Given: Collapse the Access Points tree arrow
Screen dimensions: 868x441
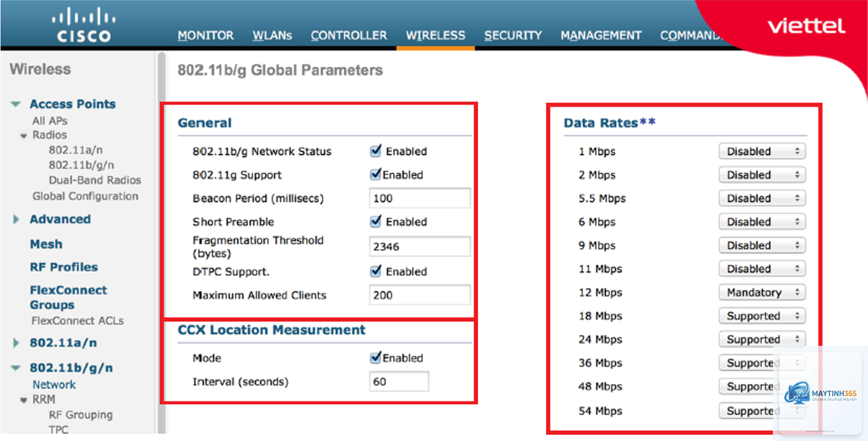Looking at the screenshot, I should click(x=16, y=104).
